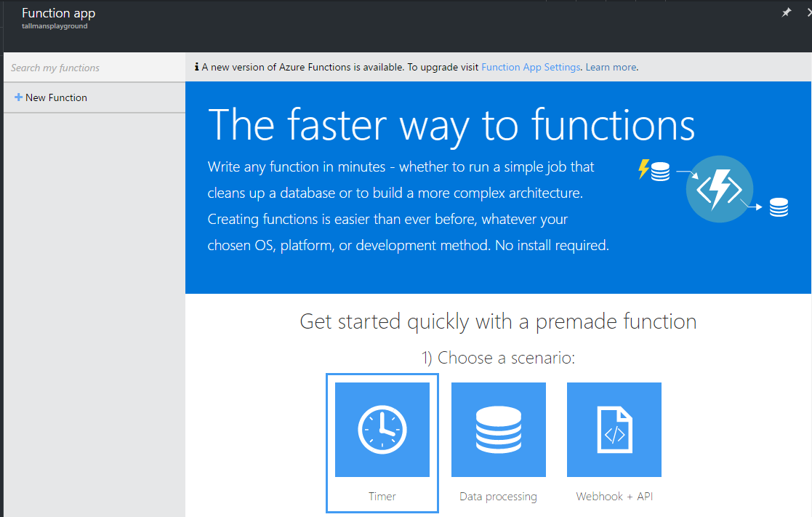Click the Timer scenario label
This screenshot has height=517, width=812.
(x=382, y=497)
